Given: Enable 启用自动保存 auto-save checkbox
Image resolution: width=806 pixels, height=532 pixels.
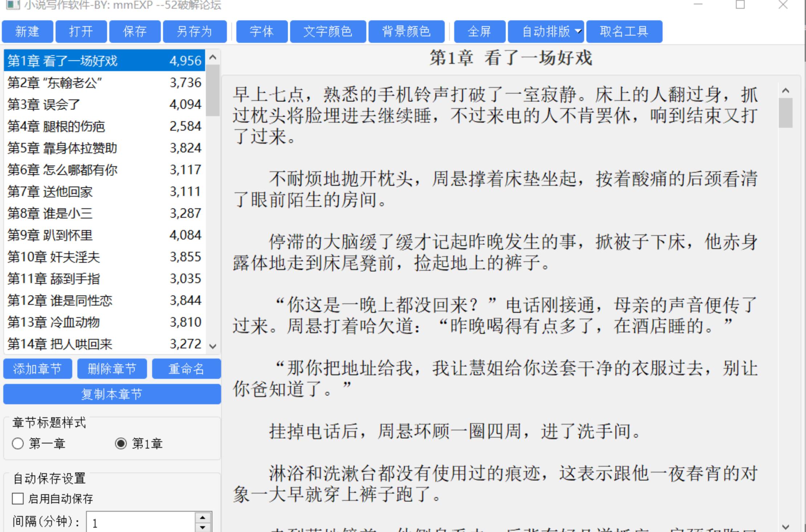Looking at the screenshot, I should (x=17, y=499).
